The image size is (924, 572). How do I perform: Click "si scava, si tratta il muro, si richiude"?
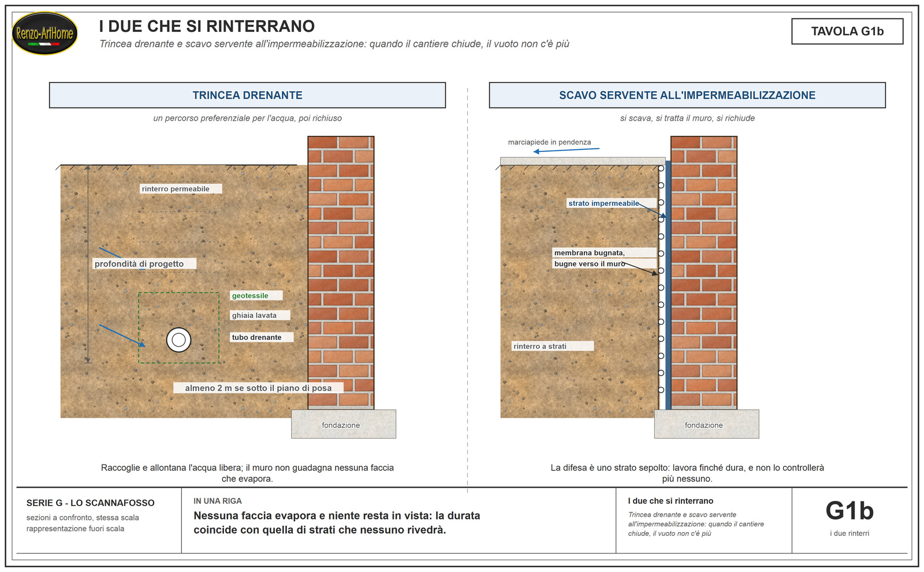coord(687,118)
